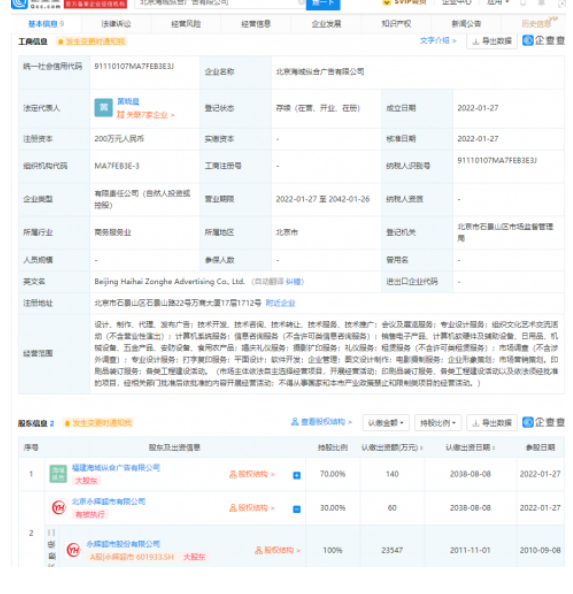573x594 pixels.
Task: Click unified credit code 91110107MA7FEB3E3J
Action: click(x=134, y=66)
